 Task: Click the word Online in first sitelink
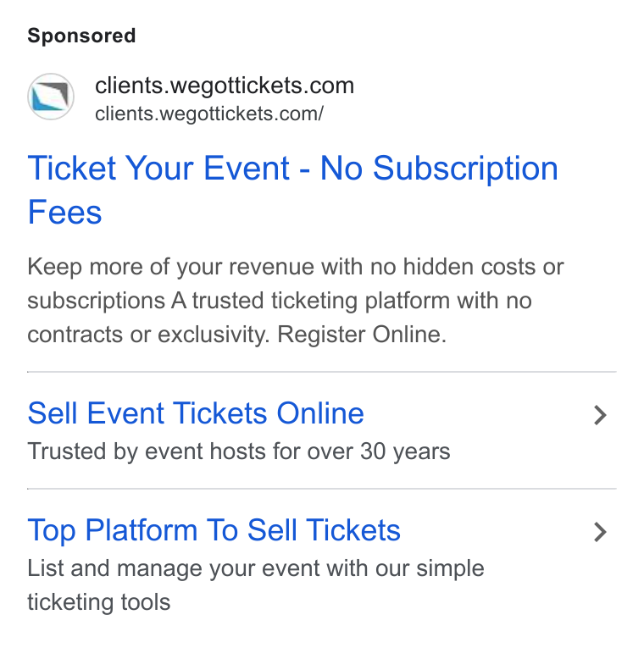click(320, 413)
